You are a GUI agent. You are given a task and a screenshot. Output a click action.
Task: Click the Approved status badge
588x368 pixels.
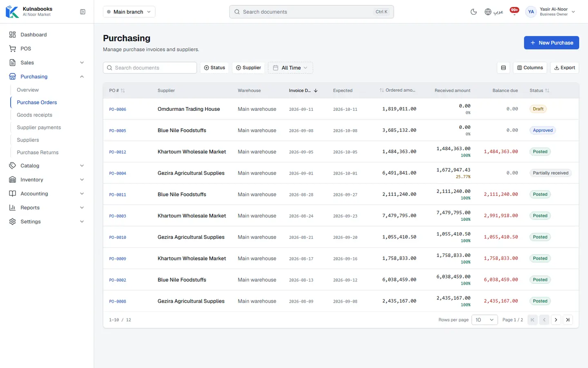pos(543,130)
